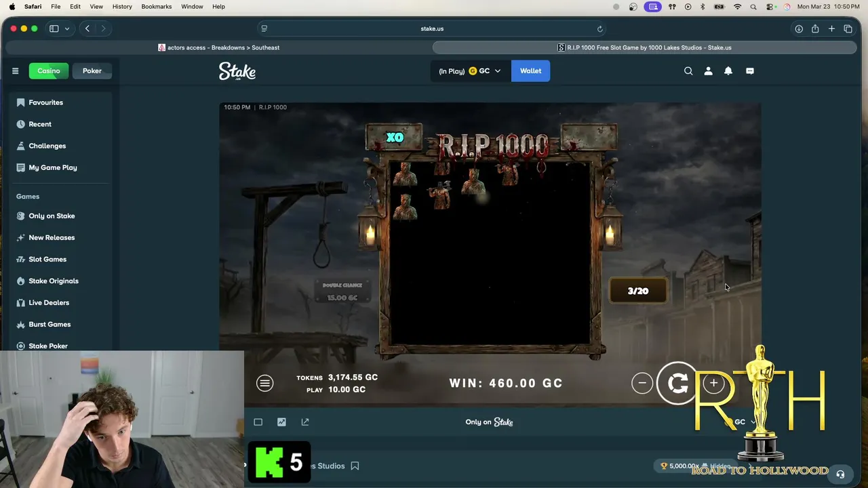This screenshot has height=488, width=868.
Task: Open the Wallet
Action: (530, 70)
